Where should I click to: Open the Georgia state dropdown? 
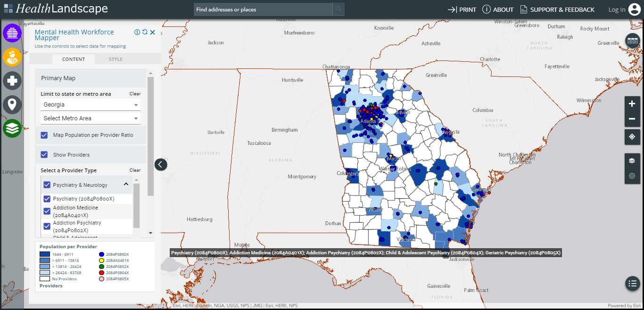point(90,104)
